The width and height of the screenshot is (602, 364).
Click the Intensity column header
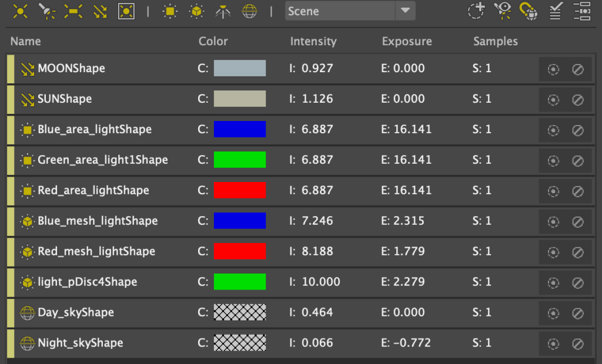click(x=313, y=41)
